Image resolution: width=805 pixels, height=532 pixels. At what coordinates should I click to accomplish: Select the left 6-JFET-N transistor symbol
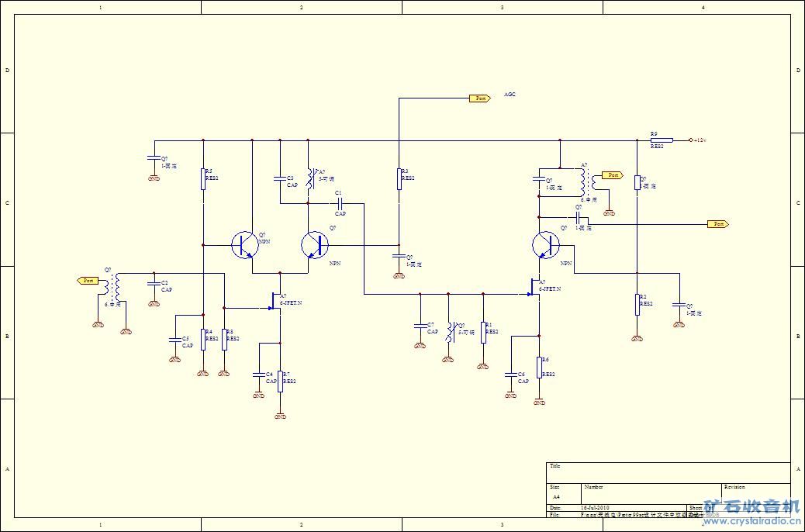pyautogui.click(x=276, y=302)
